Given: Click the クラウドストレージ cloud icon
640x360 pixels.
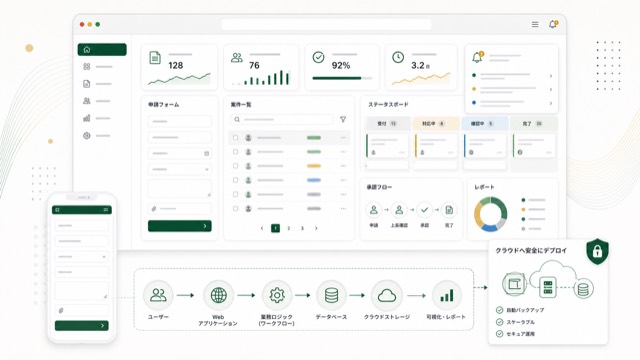Looking at the screenshot, I should click(387, 295).
